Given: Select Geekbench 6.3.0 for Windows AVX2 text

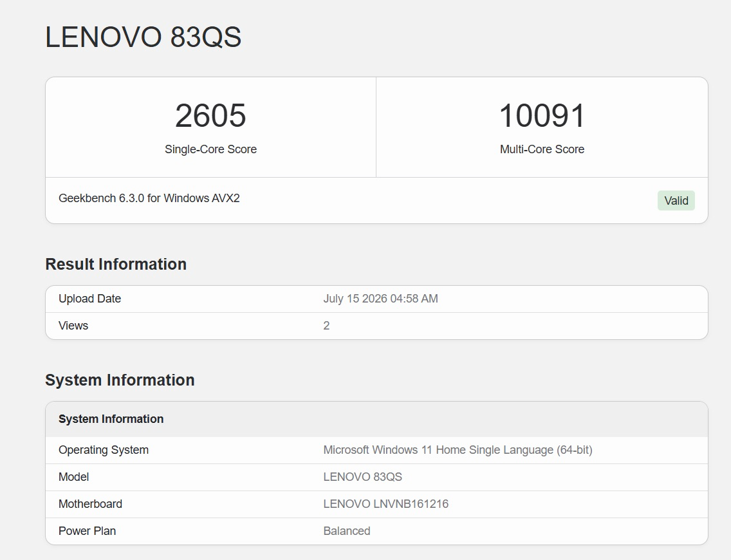Looking at the screenshot, I should pyautogui.click(x=149, y=198).
